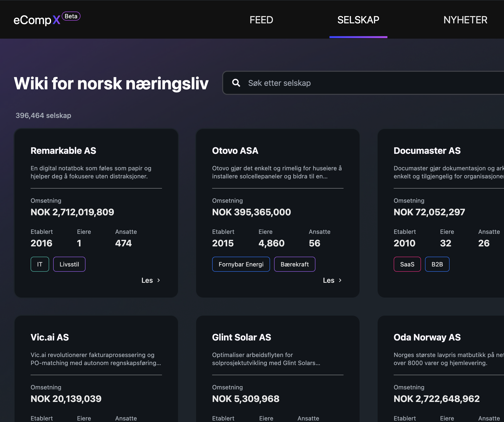This screenshot has width=504, height=422.
Task: Click the Beta badge next to logo
Action: coord(71,16)
